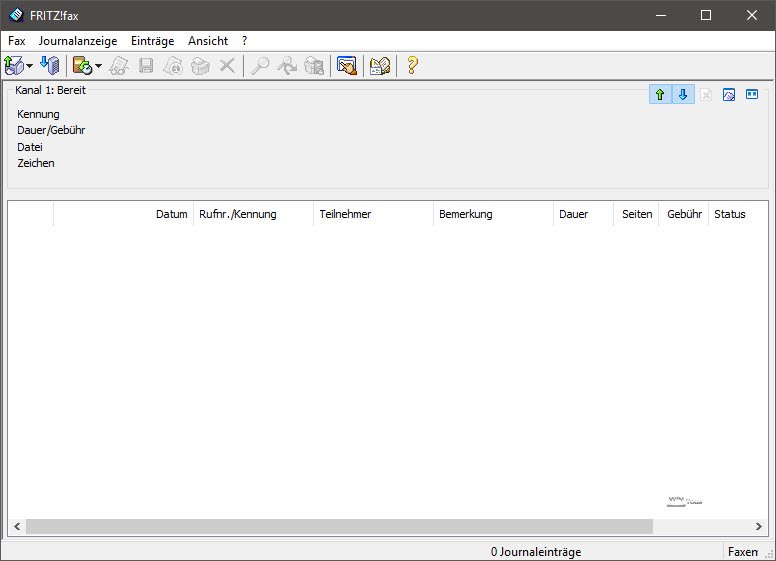Open the Ansicht menu
Image resolution: width=776 pixels, height=561 pixels.
coord(208,41)
